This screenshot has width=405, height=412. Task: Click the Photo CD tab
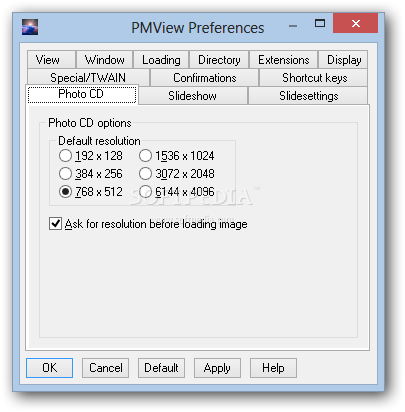coord(82,94)
